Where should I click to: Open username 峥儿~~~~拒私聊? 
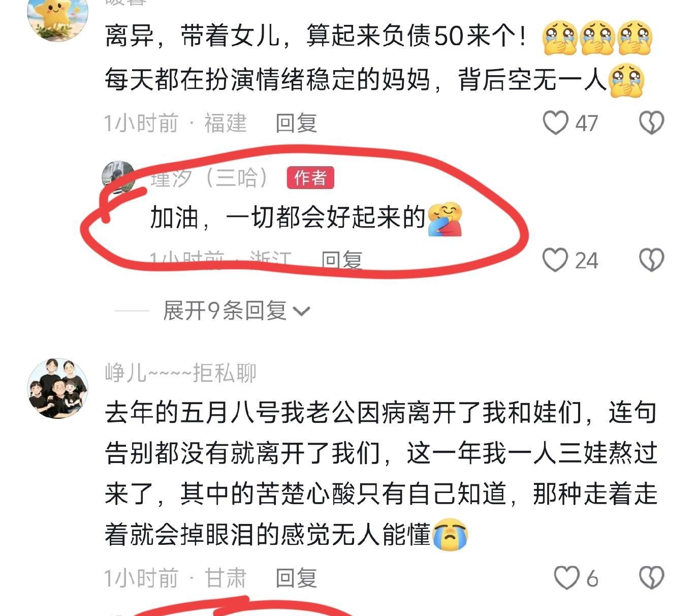pyautogui.click(x=181, y=373)
